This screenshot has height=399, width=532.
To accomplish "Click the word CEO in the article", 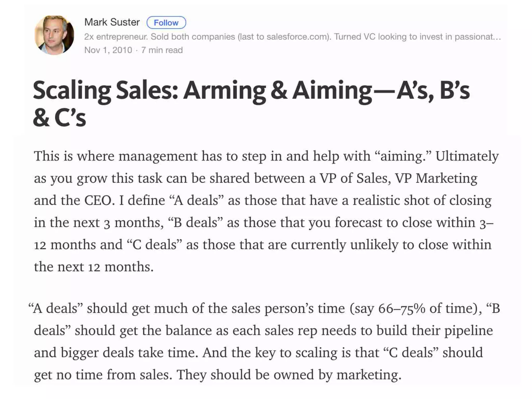I will pyautogui.click(x=99, y=200).
